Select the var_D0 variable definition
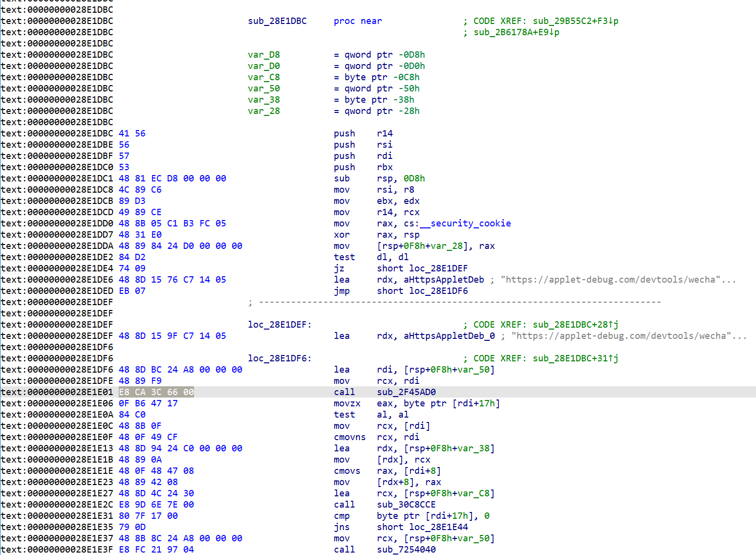The width and height of the screenshot is (756, 555). [x=263, y=66]
